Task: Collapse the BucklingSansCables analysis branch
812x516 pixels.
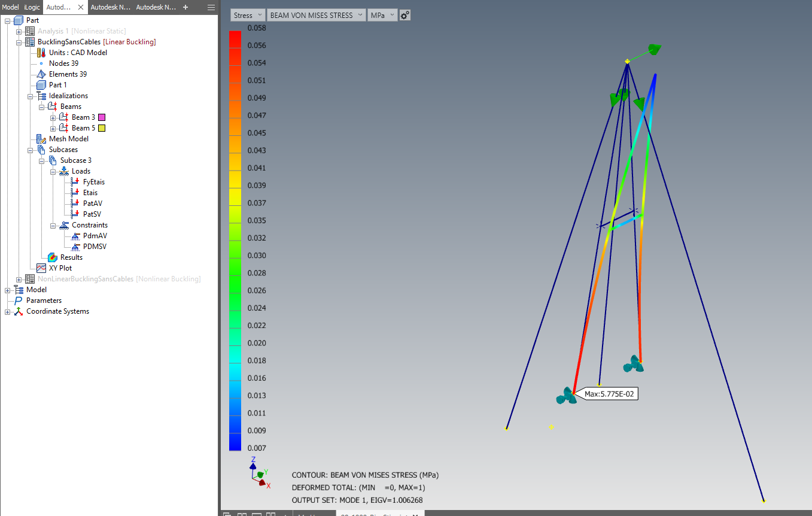Action: pyautogui.click(x=20, y=42)
